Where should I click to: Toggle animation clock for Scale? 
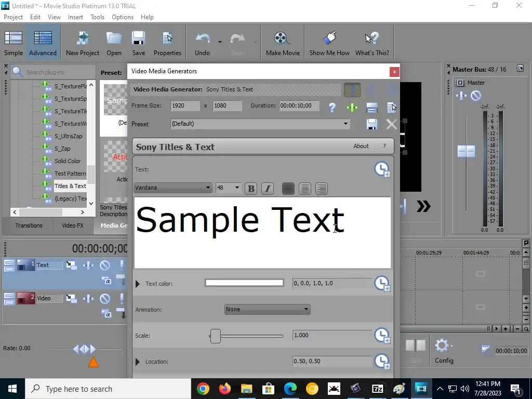coord(382,336)
